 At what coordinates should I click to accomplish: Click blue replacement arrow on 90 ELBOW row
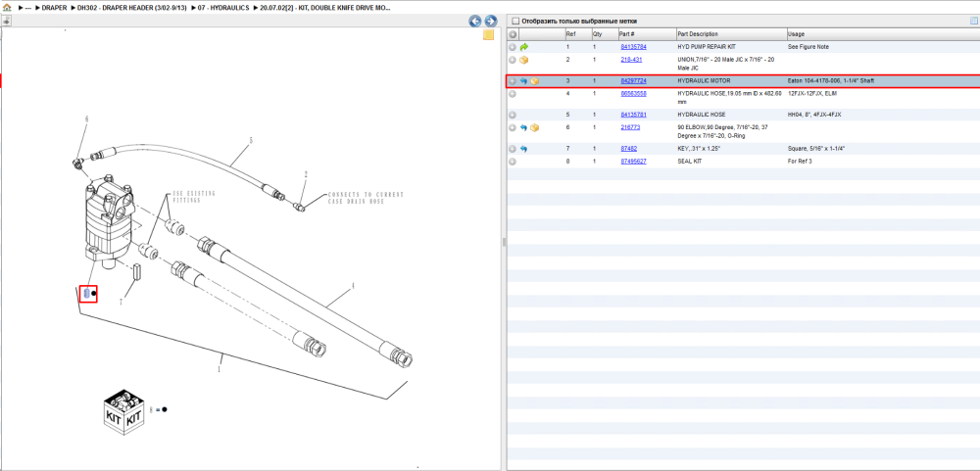523,127
